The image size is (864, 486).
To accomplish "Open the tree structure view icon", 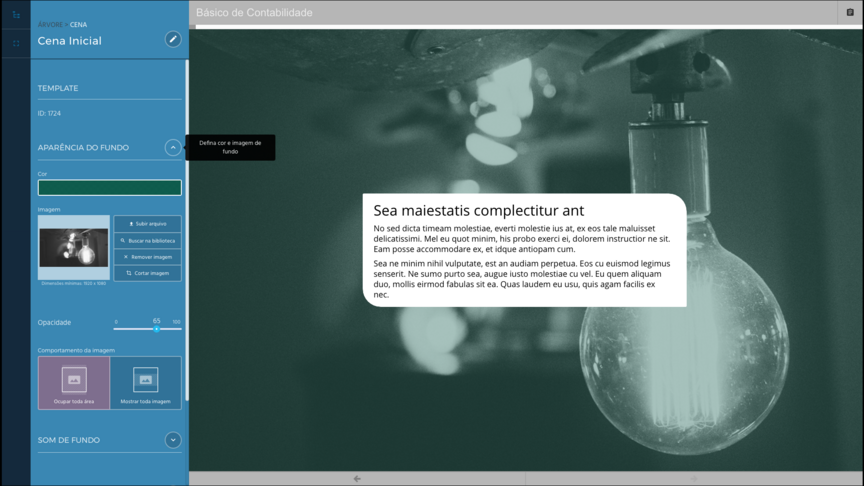I will click(x=16, y=15).
